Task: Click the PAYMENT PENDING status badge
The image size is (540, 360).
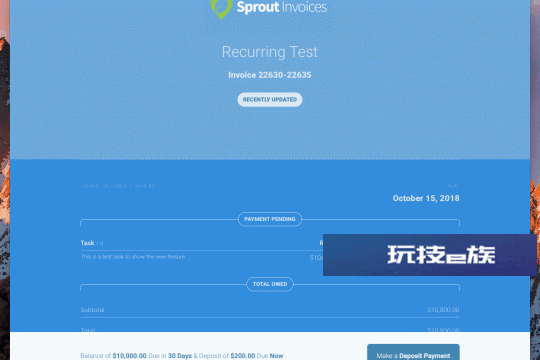Action: (x=270, y=219)
